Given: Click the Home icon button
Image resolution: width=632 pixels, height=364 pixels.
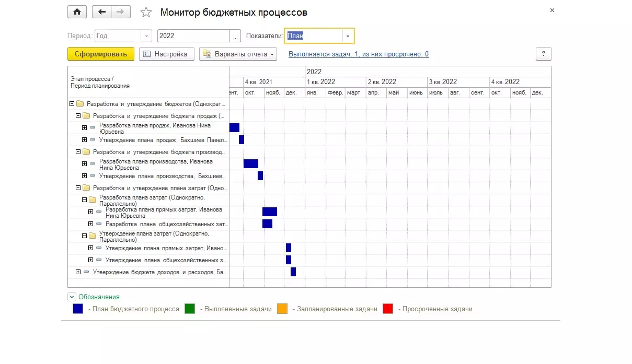Looking at the screenshot, I should coord(77,12).
